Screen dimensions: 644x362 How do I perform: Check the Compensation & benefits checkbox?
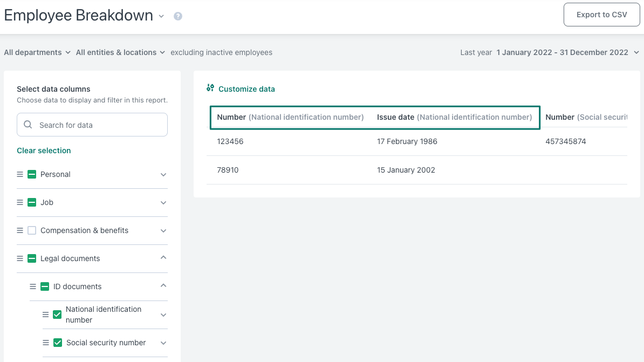pos(32,230)
